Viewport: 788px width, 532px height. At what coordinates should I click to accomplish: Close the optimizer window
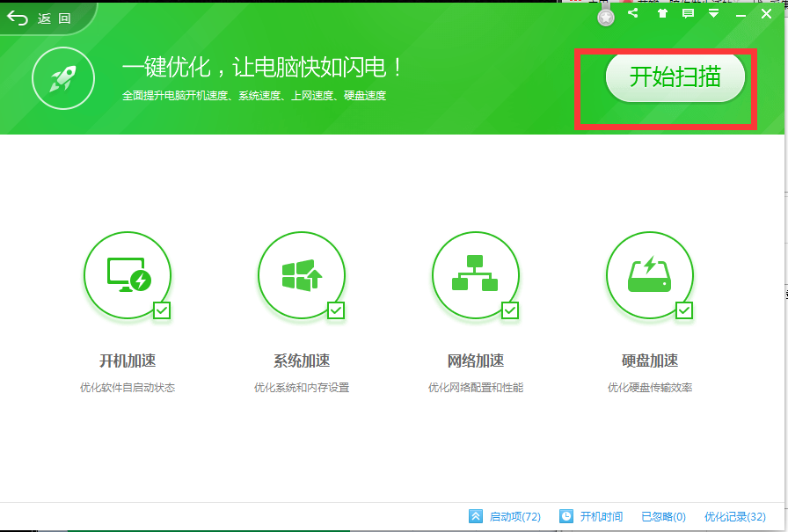pyautogui.click(x=766, y=13)
